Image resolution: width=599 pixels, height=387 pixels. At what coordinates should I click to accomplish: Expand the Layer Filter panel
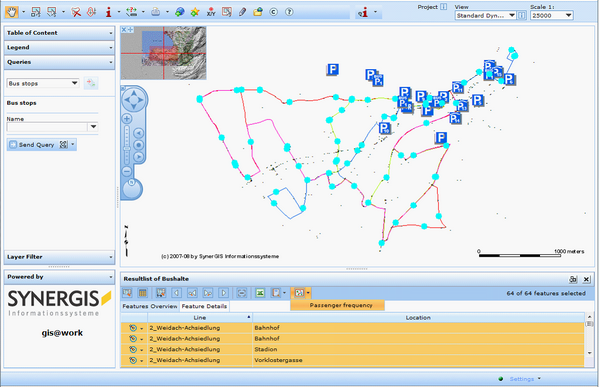tap(59, 257)
